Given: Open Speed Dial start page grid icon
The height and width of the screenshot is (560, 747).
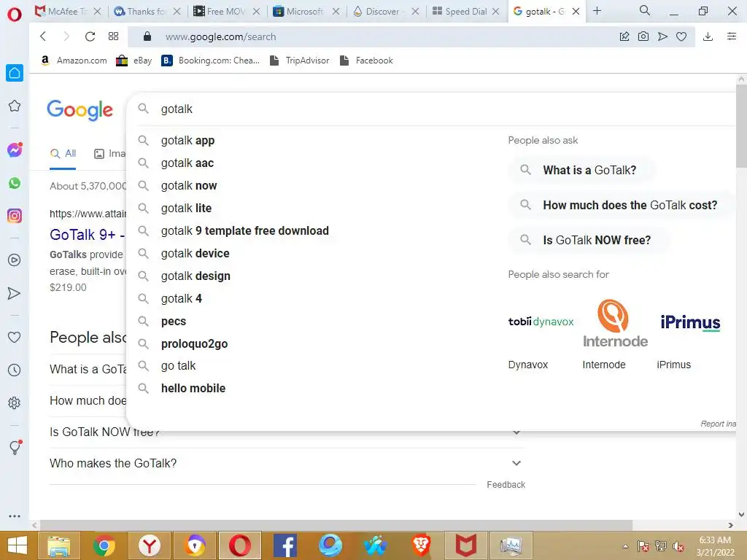Looking at the screenshot, I should click(x=113, y=36).
